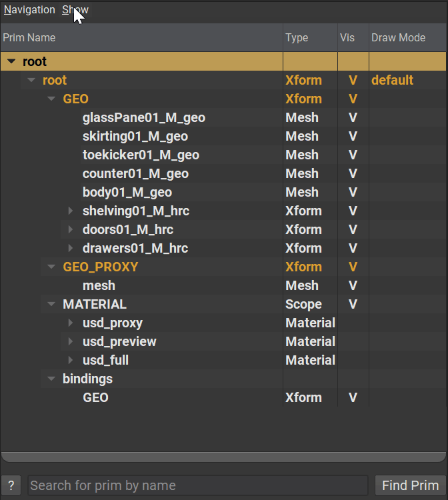448x500 pixels.
Task: Open the Show menu
Action: click(x=75, y=10)
